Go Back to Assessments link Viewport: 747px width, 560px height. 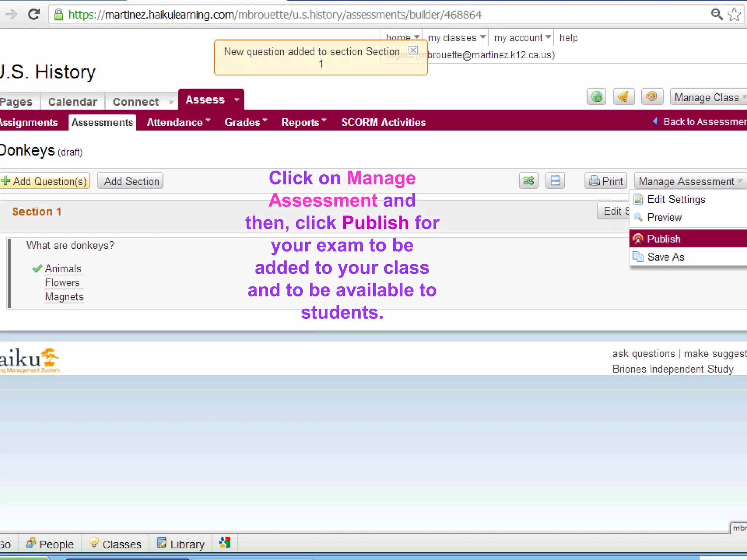pyautogui.click(x=700, y=121)
